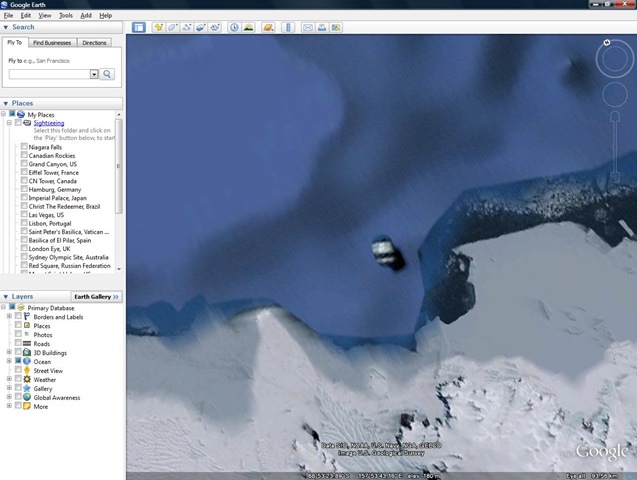637x480 pixels.
Task: Select the Fly To tab
Action: click(x=15, y=42)
